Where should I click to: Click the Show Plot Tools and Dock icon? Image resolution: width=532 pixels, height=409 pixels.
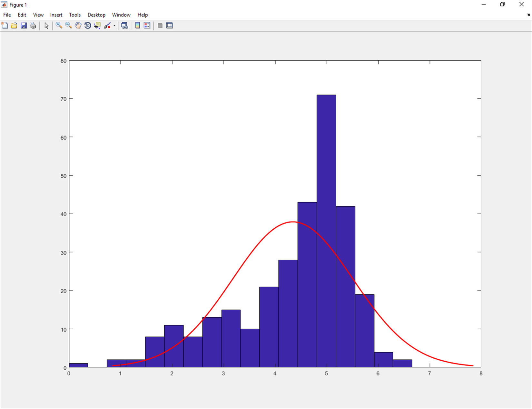[x=170, y=25]
